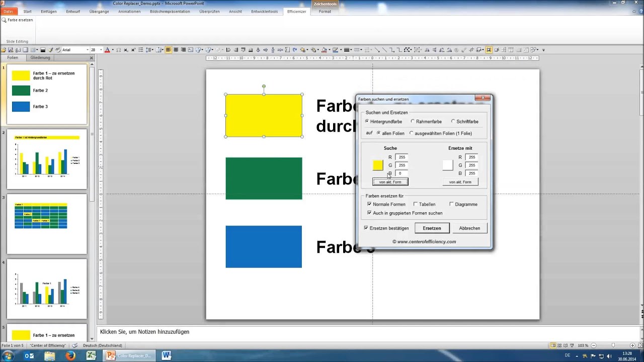This screenshot has width=644, height=362.
Task: Click the superscript x icon in toolbar
Action: coord(133,50)
